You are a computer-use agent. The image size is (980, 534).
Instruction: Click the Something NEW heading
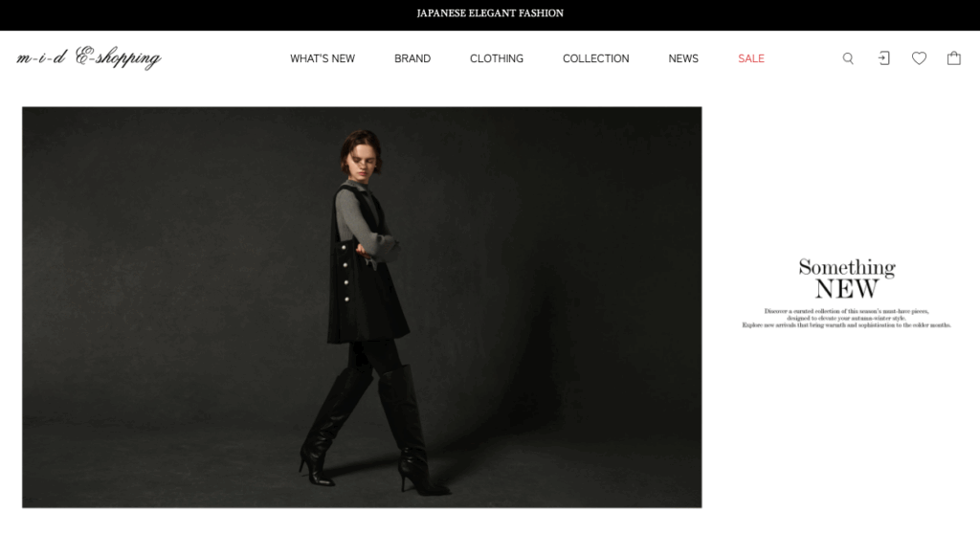coord(847,278)
